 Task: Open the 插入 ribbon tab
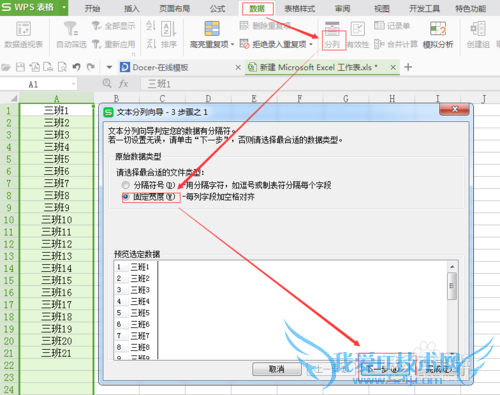tap(131, 8)
